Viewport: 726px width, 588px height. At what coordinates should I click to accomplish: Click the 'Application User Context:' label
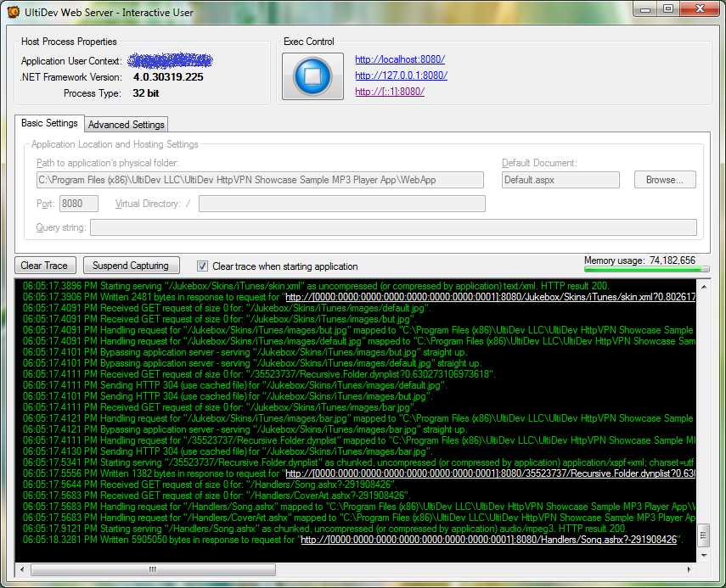(x=71, y=61)
